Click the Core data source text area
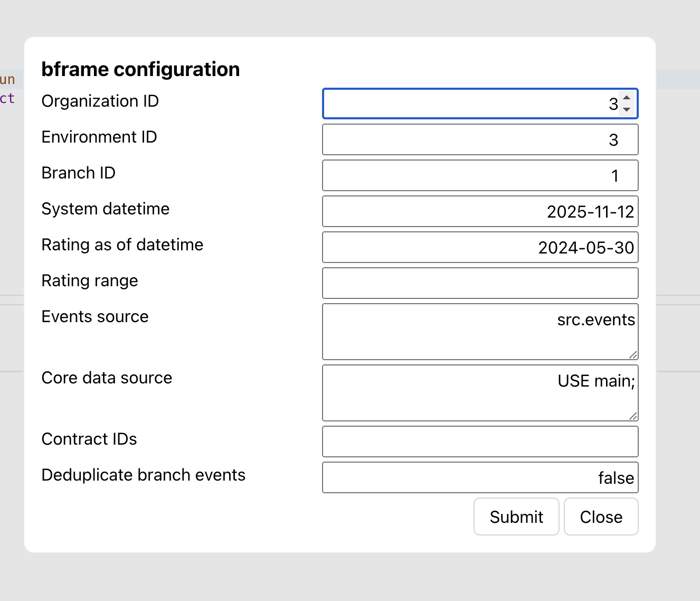 [480, 393]
